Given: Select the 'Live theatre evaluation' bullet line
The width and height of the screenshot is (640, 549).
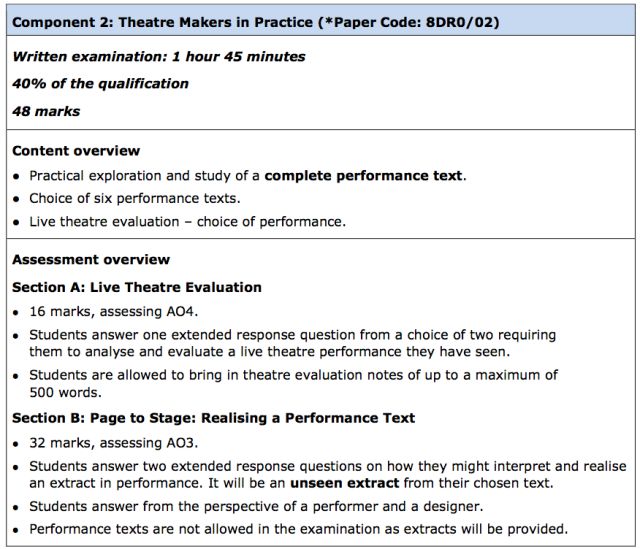Looking at the screenshot, I should [x=187, y=222].
